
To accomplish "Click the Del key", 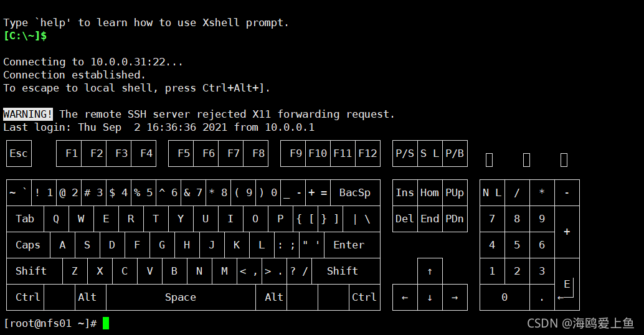I will (x=405, y=219).
